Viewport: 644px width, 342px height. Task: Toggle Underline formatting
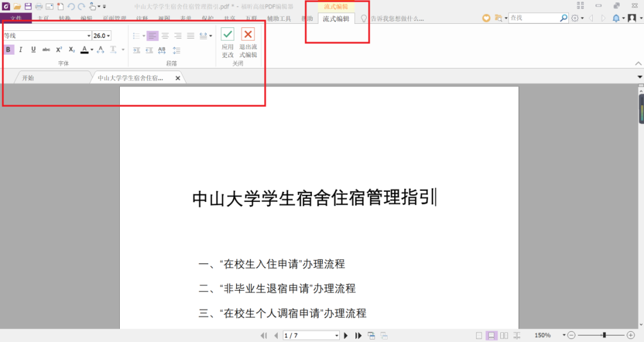[33, 49]
